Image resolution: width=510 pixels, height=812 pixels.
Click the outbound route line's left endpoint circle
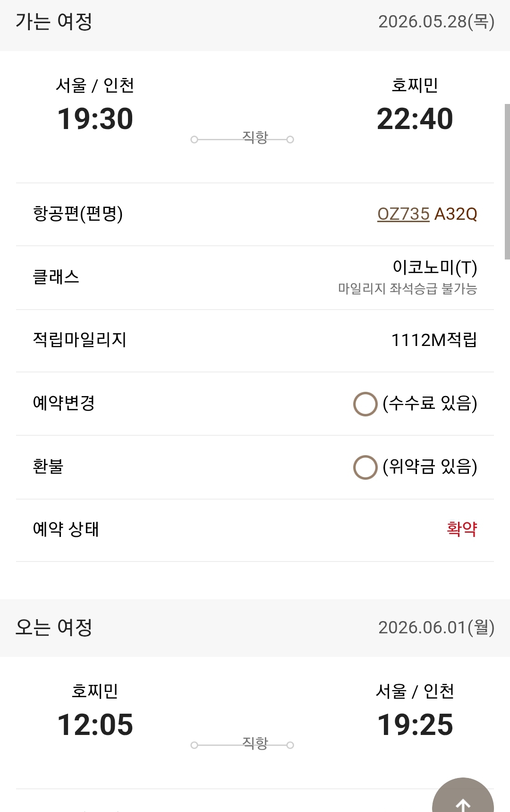point(194,139)
